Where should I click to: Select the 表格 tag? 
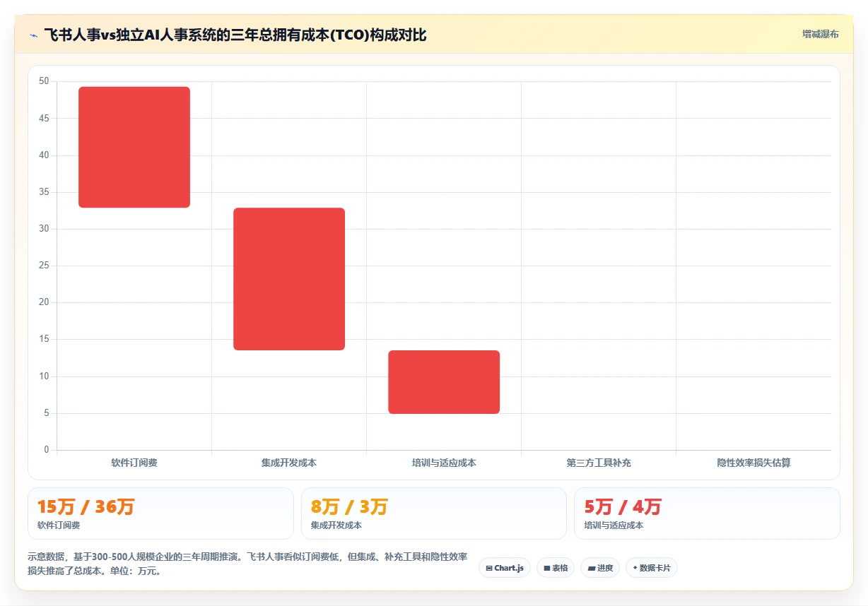(556, 568)
